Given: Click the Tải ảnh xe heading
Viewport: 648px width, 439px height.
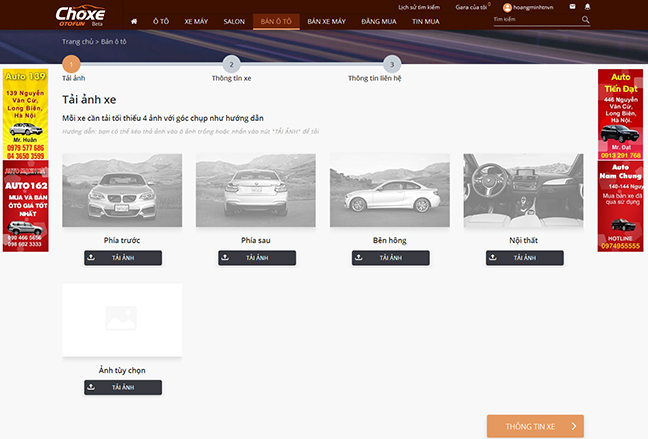Looking at the screenshot, I should tap(89, 100).
